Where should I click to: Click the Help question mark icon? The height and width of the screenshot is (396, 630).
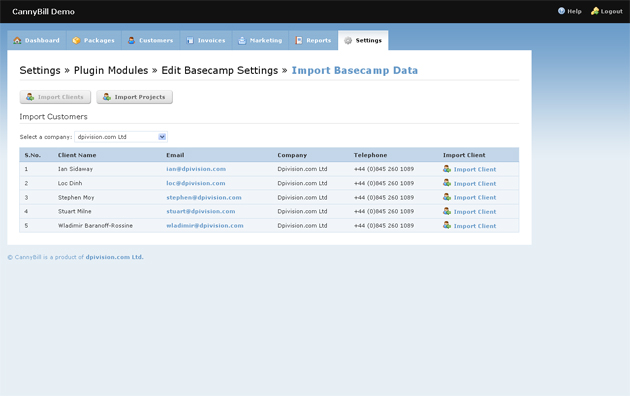561,11
